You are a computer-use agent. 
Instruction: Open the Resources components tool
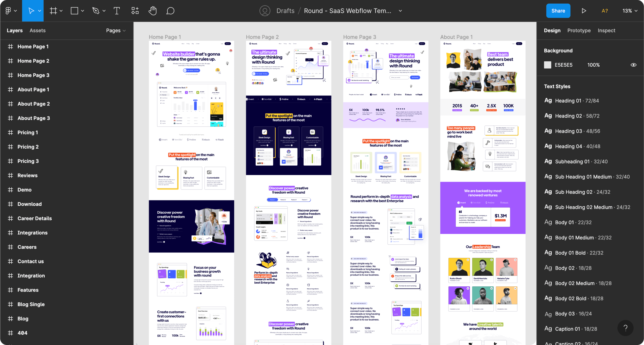point(135,11)
